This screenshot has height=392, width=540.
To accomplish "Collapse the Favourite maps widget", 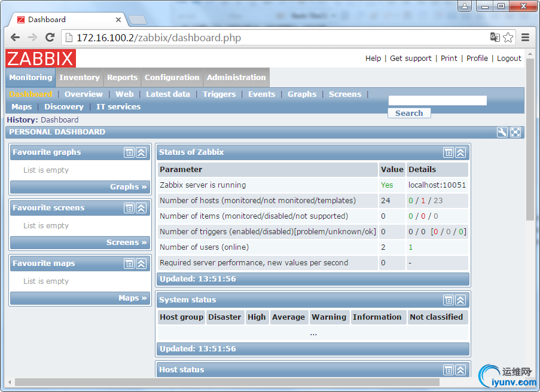I will [x=141, y=264].
